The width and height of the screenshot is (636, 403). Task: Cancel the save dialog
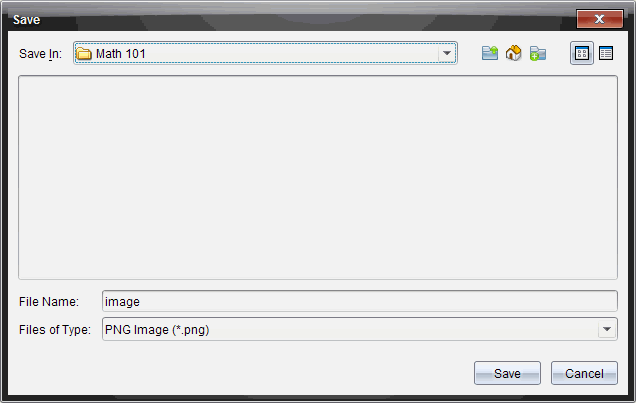tap(584, 373)
